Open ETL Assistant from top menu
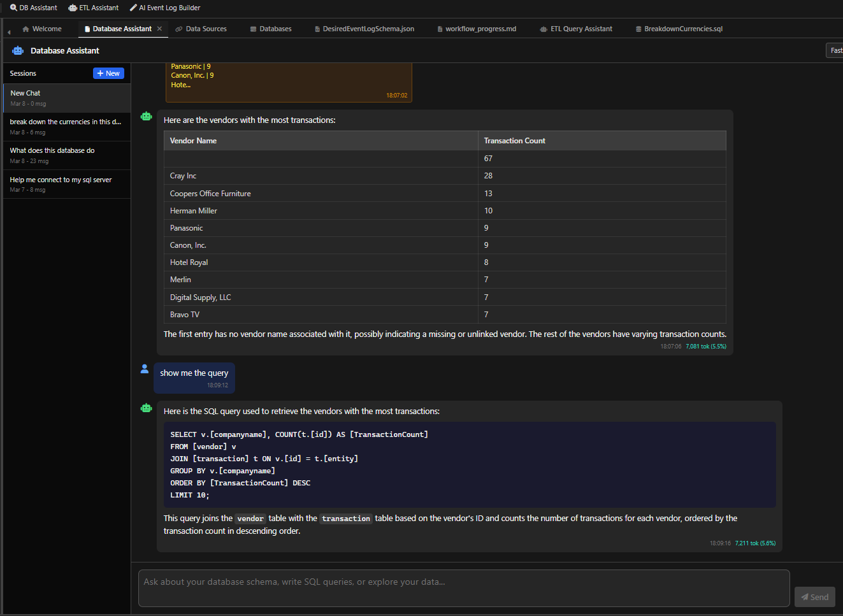 tap(94, 8)
